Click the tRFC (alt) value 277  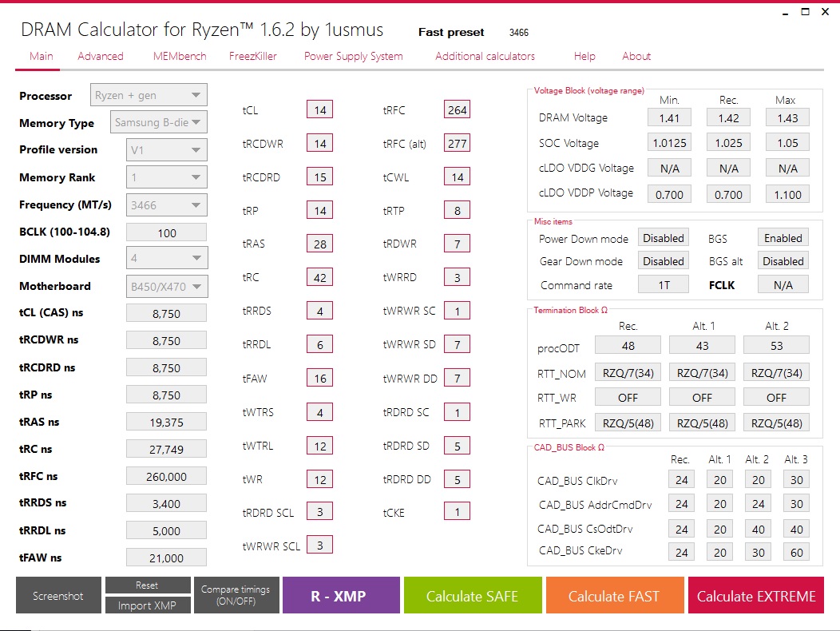point(457,143)
